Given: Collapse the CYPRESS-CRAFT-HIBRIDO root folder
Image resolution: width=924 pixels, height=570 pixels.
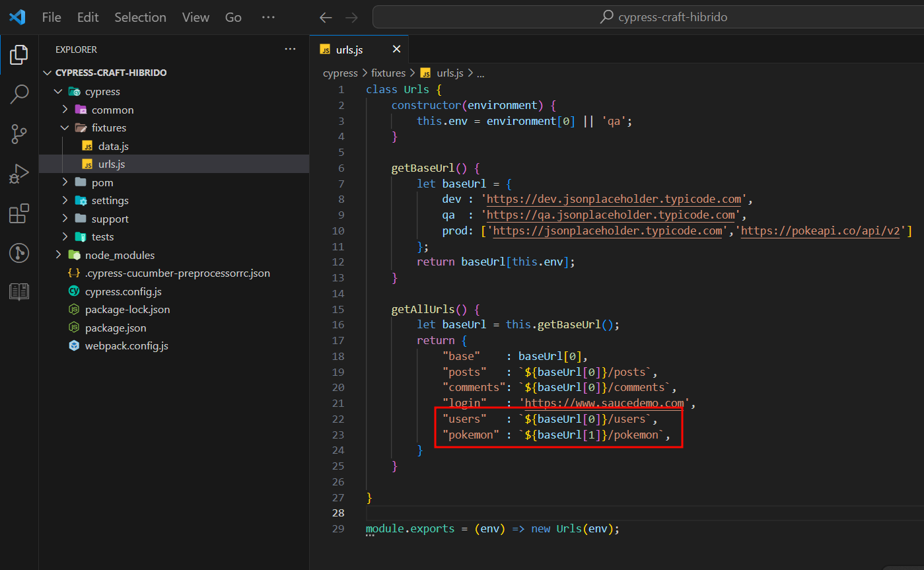Looking at the screenshot, I should (47, 73).
